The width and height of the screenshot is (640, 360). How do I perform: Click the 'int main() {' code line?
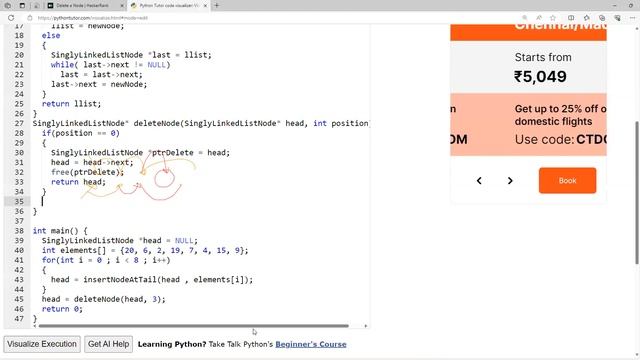point(60,231)
